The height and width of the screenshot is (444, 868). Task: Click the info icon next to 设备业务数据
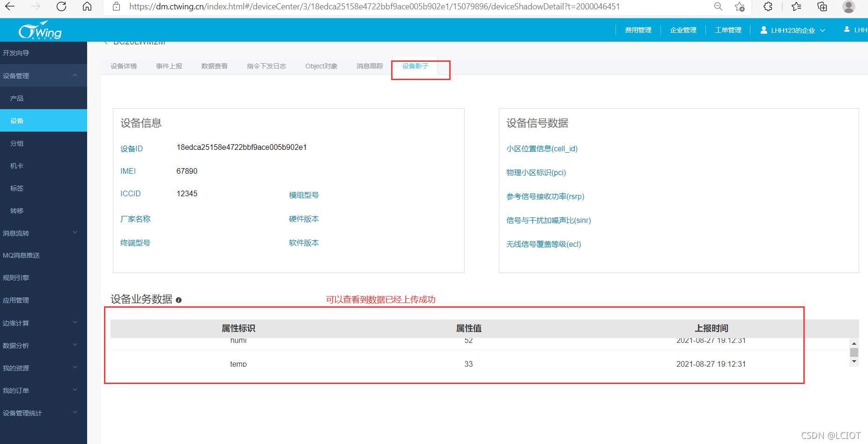click(x=178, y=300)
